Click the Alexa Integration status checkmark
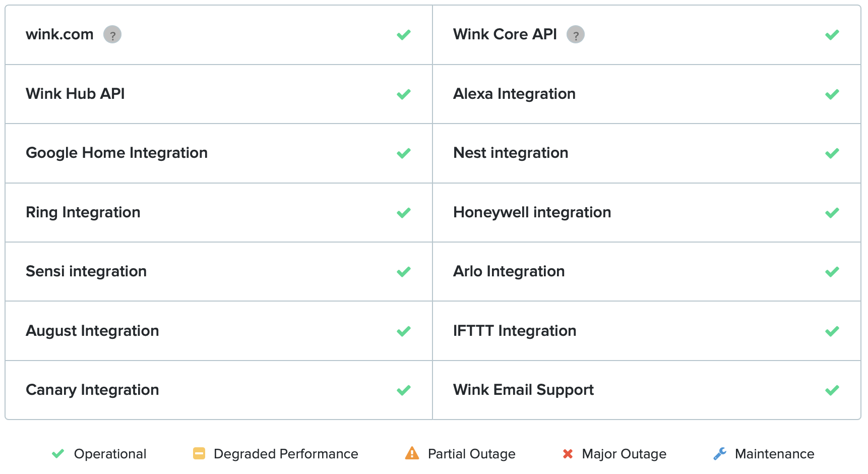This screenshot has height=474, width=868. pos(832,94)
